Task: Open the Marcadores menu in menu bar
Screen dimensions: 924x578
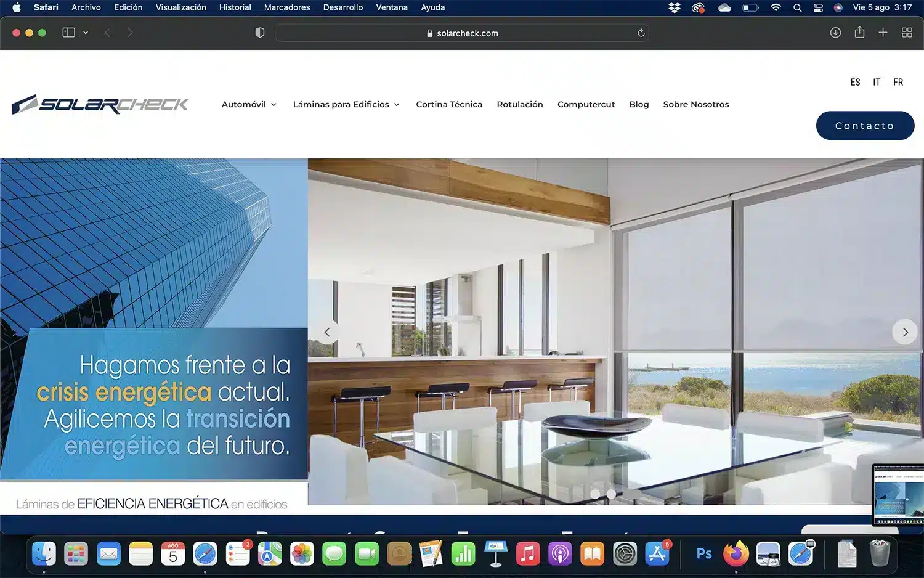Action: (x=286, y=7)
